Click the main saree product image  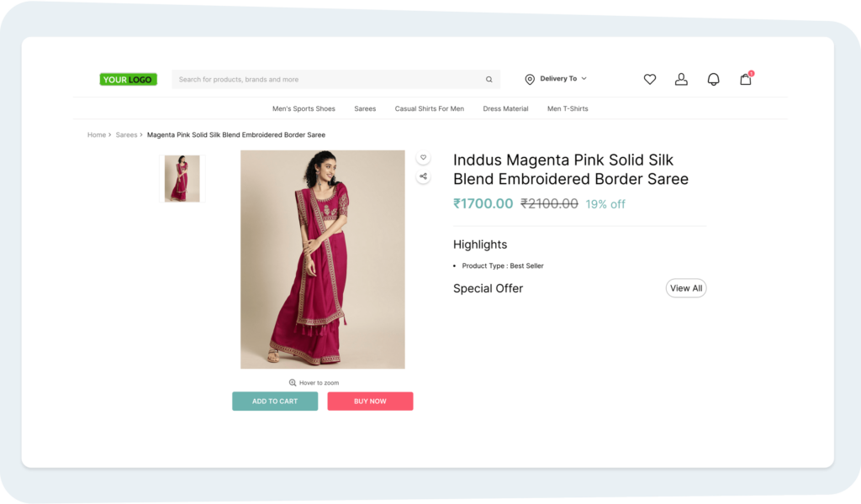tap(322, 260)
